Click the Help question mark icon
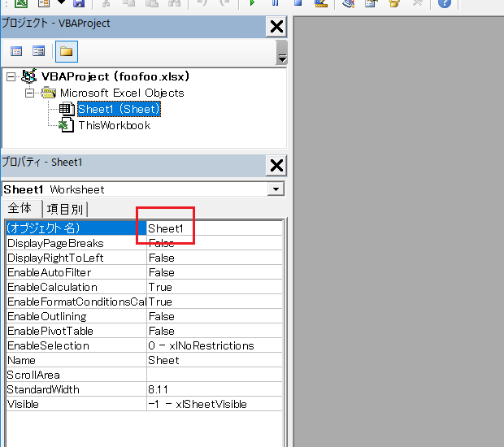504x447 pixels. [444, 4]
